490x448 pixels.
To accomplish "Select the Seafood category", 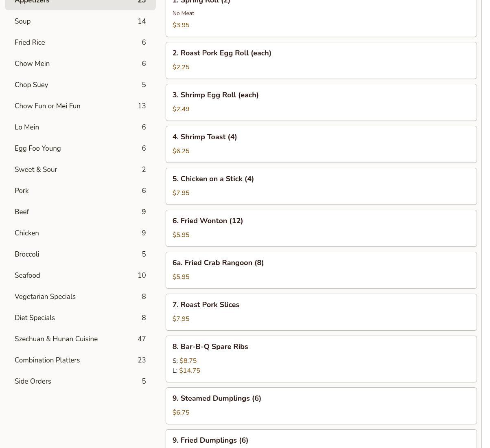I will tap(80, 275).
